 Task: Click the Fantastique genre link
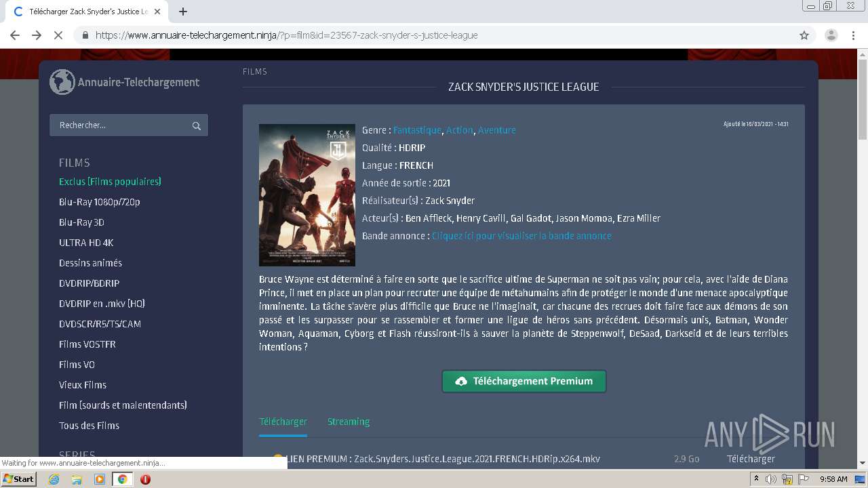(417, 130)
